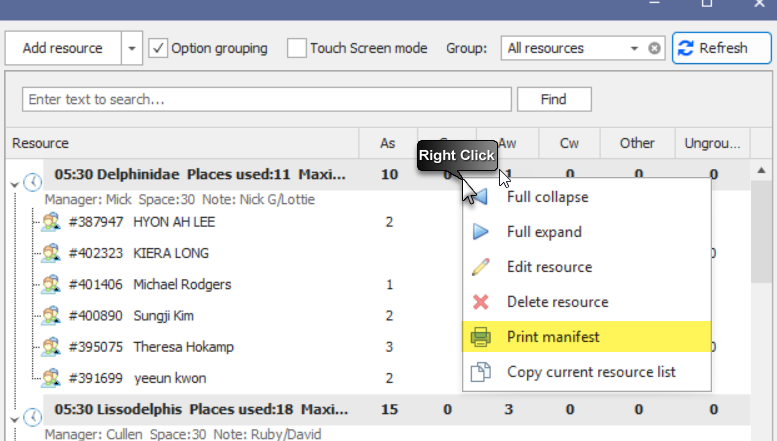777x441 pixels.
Task: Open the Add resource dropdown arrow
Action: pyautogui.click(x=132, y=48)
